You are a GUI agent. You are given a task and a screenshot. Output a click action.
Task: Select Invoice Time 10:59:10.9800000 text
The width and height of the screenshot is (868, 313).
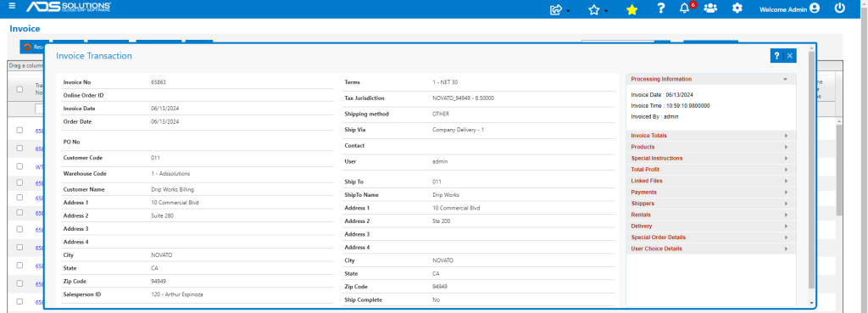pyautogui.click(x=670, y=105)
